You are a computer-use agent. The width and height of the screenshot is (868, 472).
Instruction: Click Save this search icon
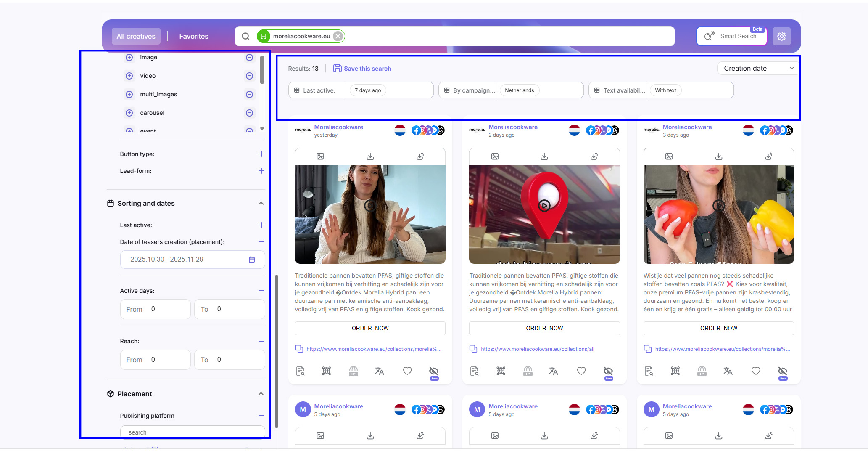(x=337, y=69)
